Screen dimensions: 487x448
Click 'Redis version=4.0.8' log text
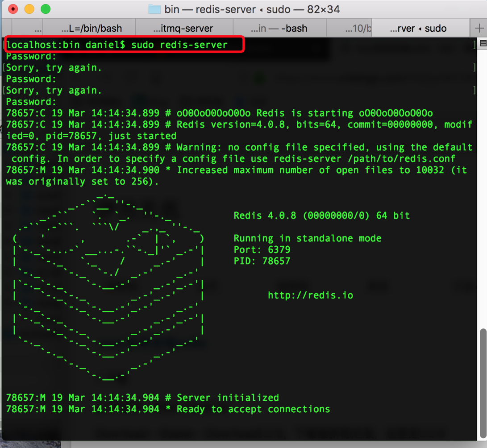pos(231,124)
